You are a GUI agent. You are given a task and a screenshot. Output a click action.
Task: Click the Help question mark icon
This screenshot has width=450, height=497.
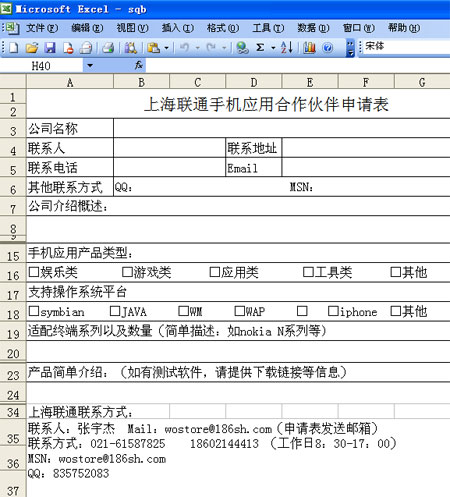[x=328, y=48]
